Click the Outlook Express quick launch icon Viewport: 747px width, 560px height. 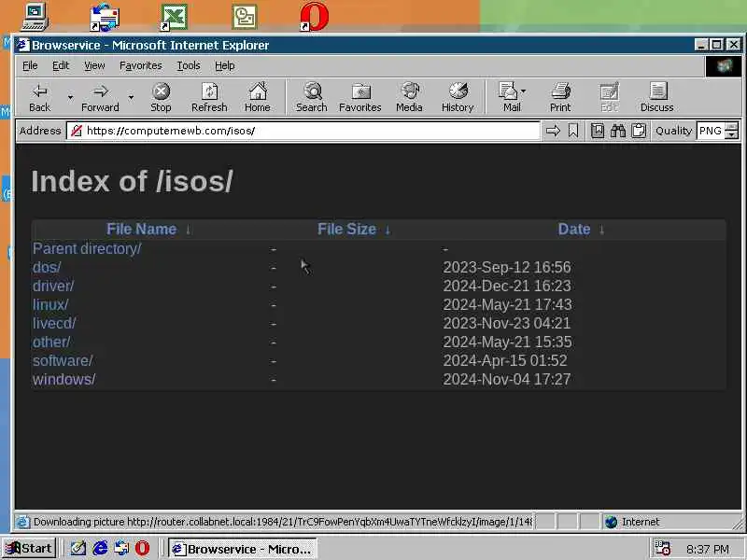(121, 549)
